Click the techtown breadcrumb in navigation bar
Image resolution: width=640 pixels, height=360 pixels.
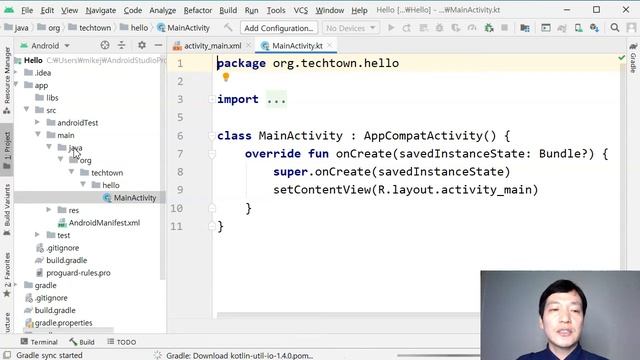click(90, 28)
